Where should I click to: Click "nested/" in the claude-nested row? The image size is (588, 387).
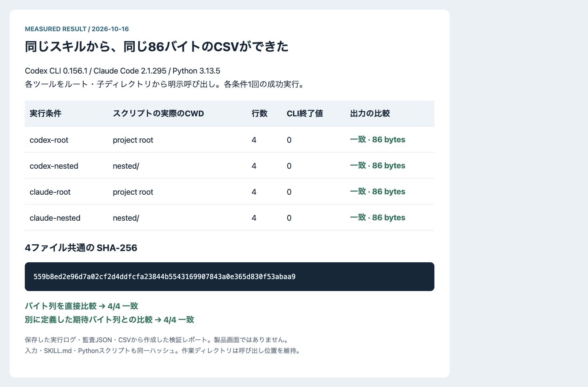(x=126, y=218)
